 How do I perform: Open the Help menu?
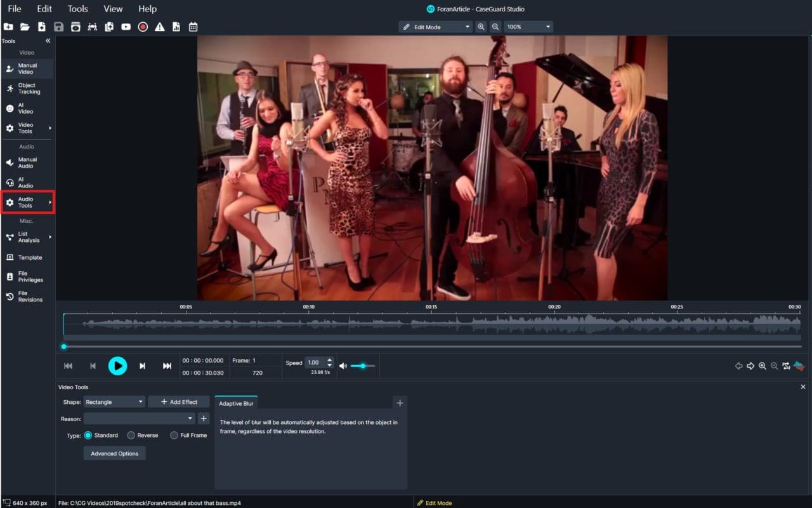click(x=147, y=9)
